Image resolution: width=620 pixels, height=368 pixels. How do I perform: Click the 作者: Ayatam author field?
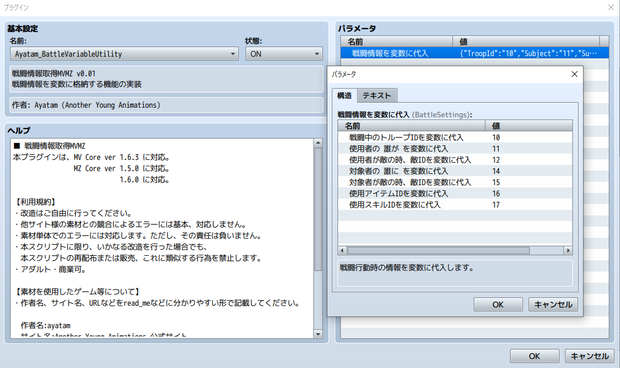tap(166, 105)
